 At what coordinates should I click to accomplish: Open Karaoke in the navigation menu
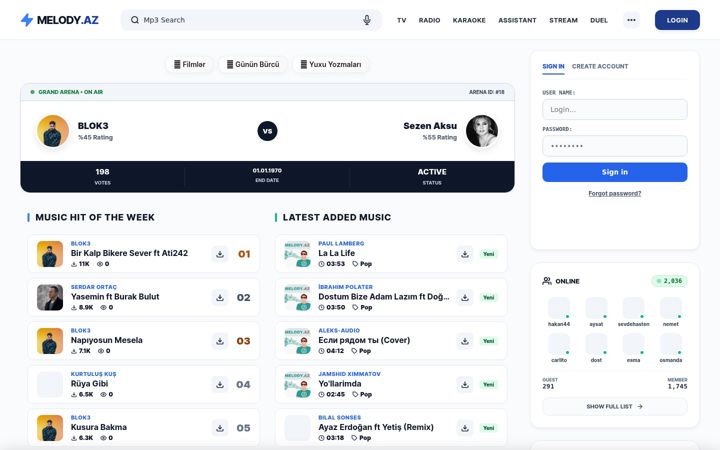click(469, 20)
